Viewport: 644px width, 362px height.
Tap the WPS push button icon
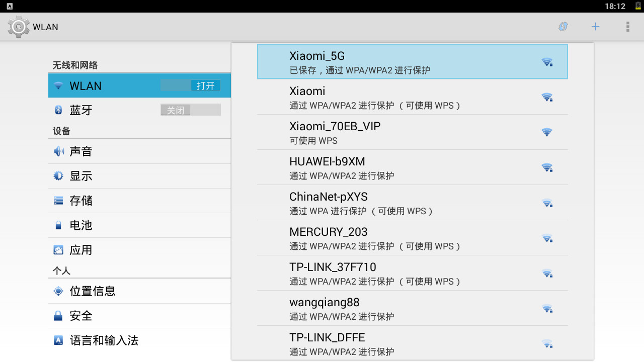pos(563,27)
